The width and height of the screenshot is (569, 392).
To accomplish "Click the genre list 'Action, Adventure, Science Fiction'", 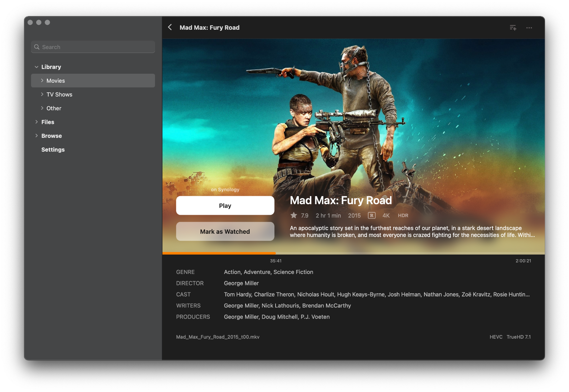I will pos(268,272).
